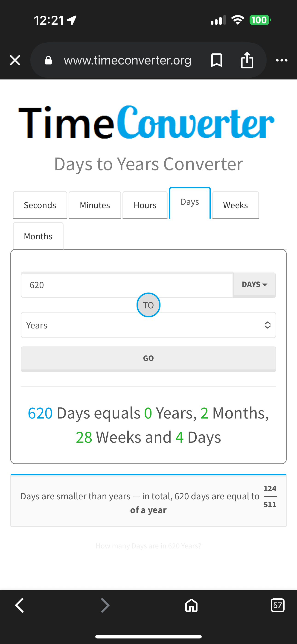This screenshot has width=297, height=644.
Task: Open the Hours tab
Action: pyautogui.click(x=145, y=205)
